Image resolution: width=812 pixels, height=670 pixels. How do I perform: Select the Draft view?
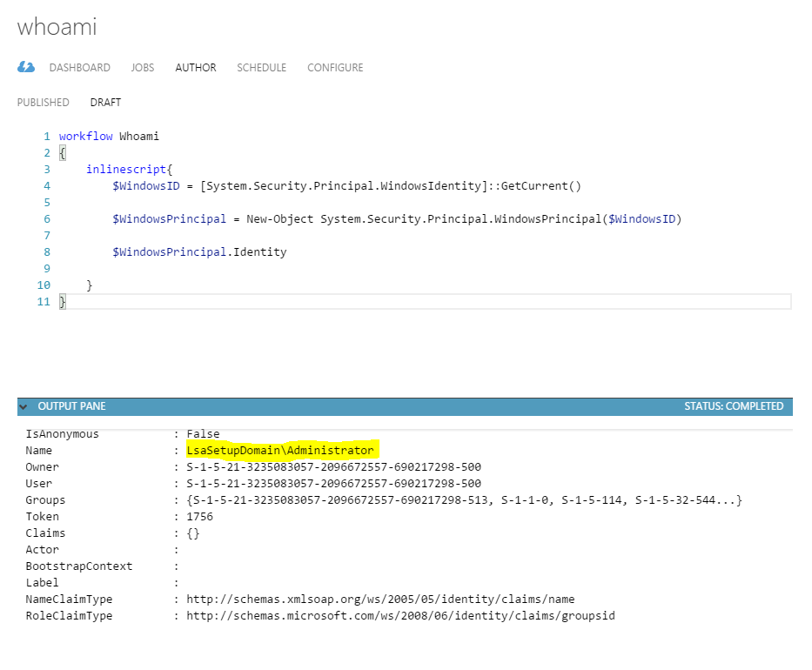105,103
